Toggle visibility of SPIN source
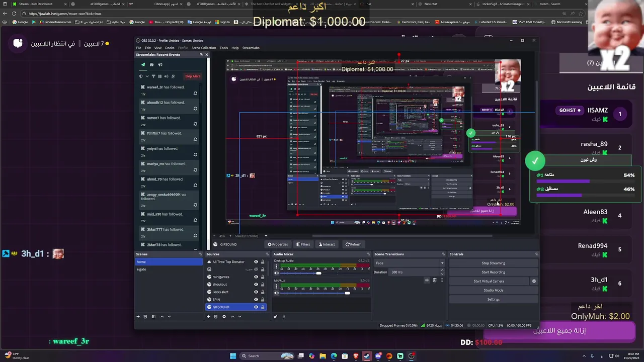 point(256,299)
